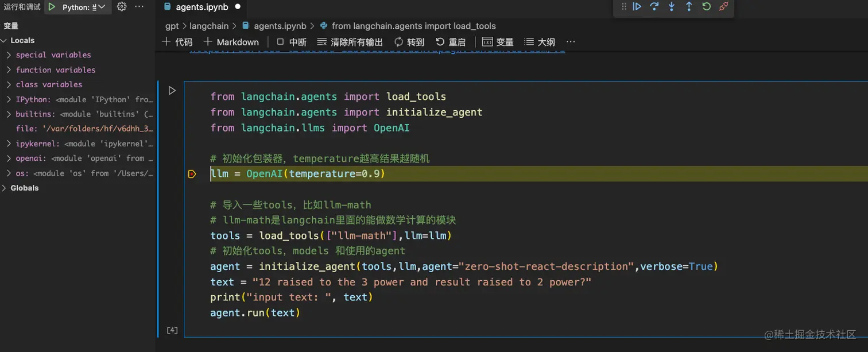Interrupt the kernel with 中断
868x352 pixels.
click(292, 42)
